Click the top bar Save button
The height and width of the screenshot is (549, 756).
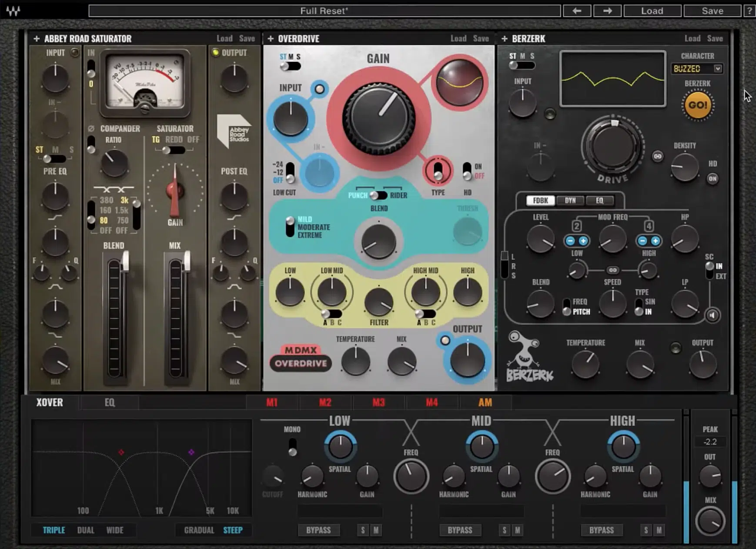[712, 11]
